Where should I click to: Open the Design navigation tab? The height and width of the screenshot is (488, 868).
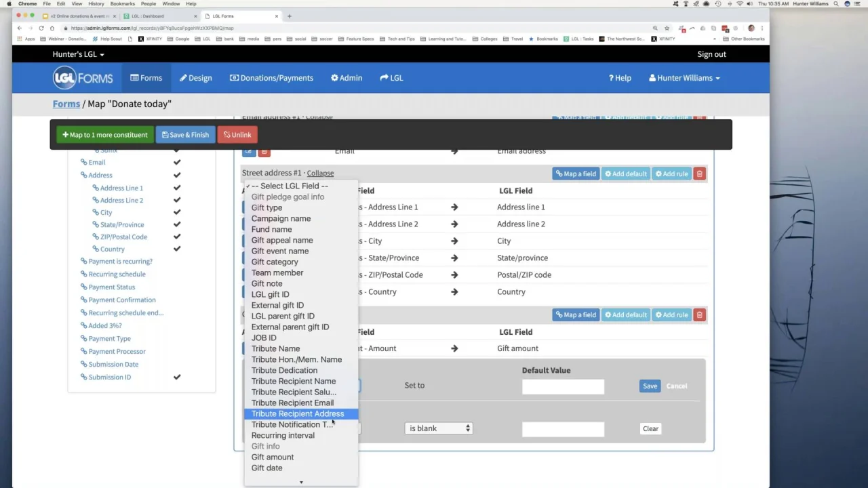click(196, 78)
